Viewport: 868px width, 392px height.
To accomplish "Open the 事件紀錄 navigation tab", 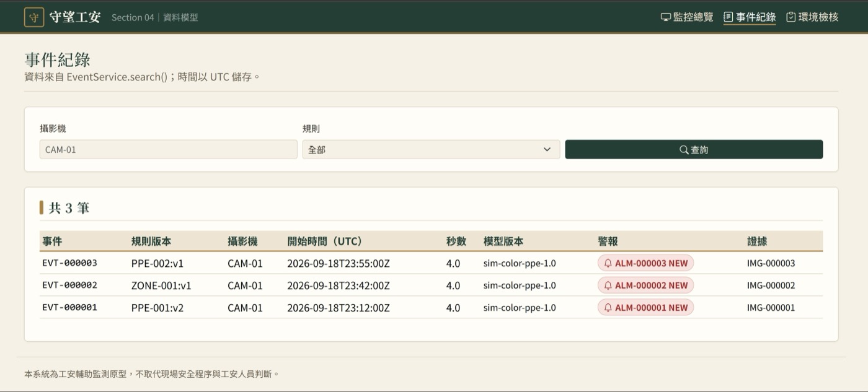I will pos(750,17).
